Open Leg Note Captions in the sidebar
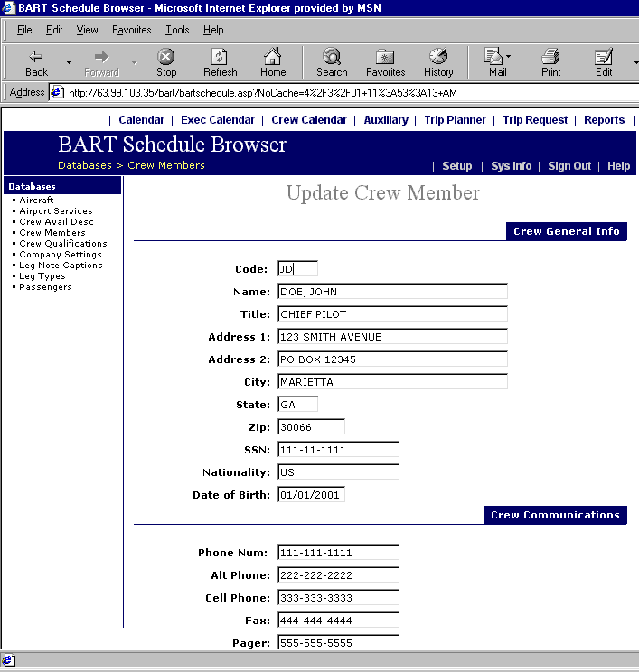Screen dimensions: 639x672 61,266
